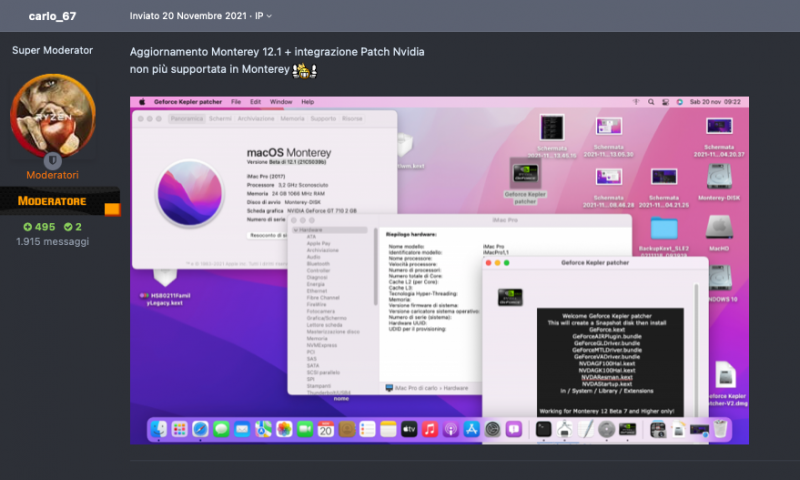The height and width of the screenshot is (480, 800).
Task: Open Calendar icon showing 20
Action: pyautogui.click(x=326, y=430)
